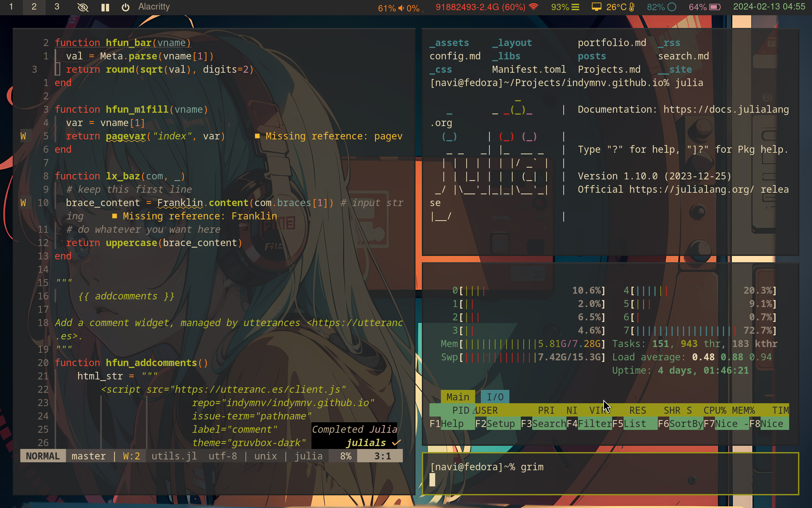Screen dimensions: 812x508
Task: Click the posts directory in listing
Action: click(592, 56)
